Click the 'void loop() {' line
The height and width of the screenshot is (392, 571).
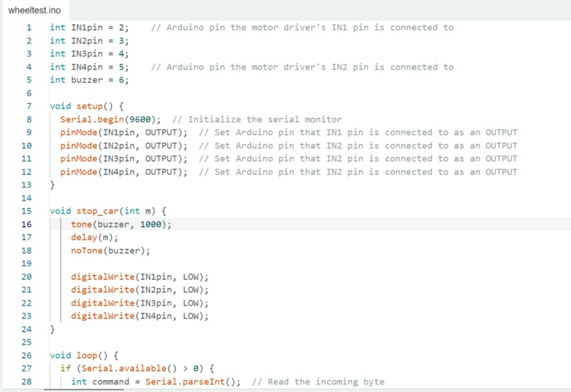pos(84,356)
